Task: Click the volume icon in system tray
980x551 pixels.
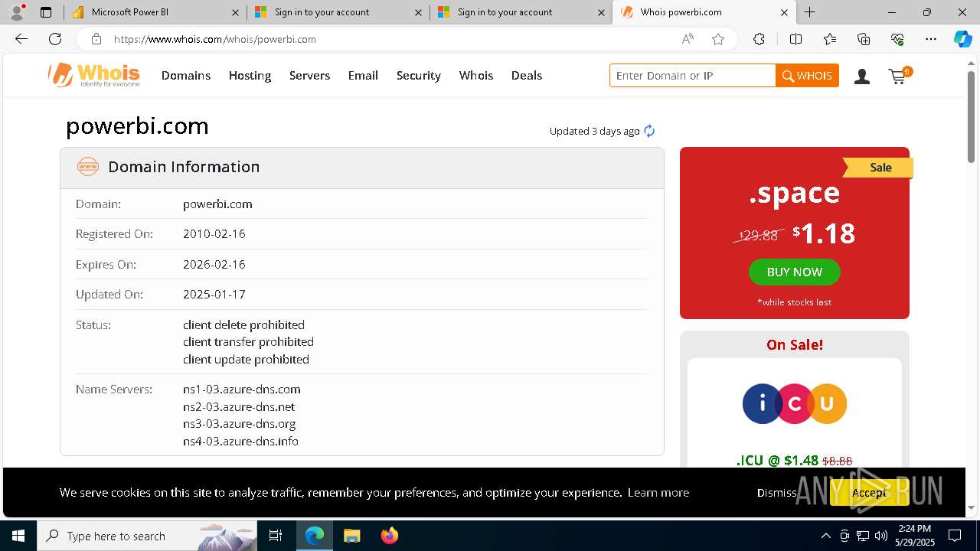Action: (x=881, y=536)
